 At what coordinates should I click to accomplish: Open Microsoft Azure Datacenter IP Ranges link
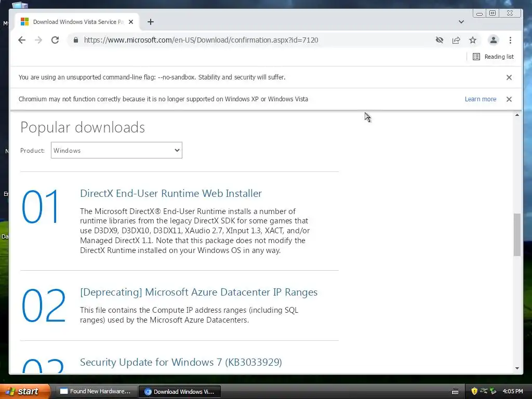tap(198, 292)
